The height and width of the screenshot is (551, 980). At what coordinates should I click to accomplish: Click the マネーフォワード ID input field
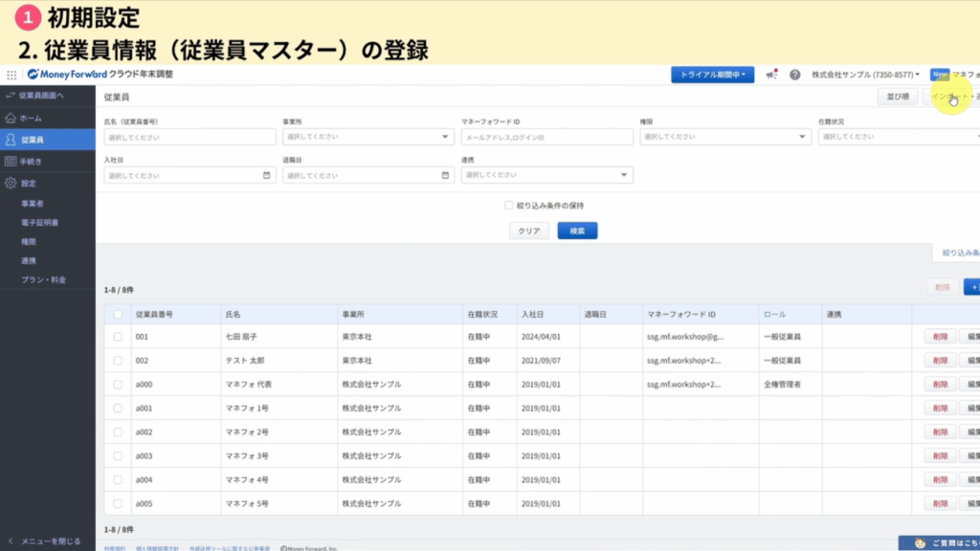546,137
